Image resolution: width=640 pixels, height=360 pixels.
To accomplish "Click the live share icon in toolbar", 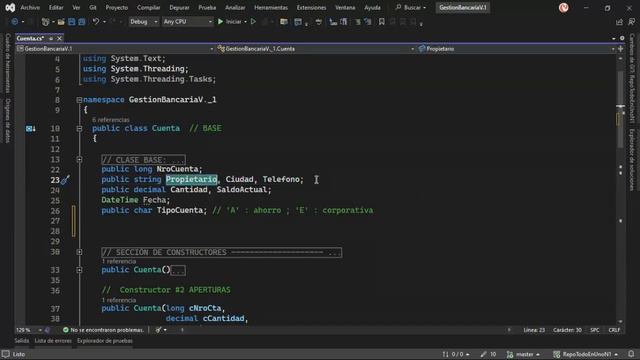I will tap(620, 22).
